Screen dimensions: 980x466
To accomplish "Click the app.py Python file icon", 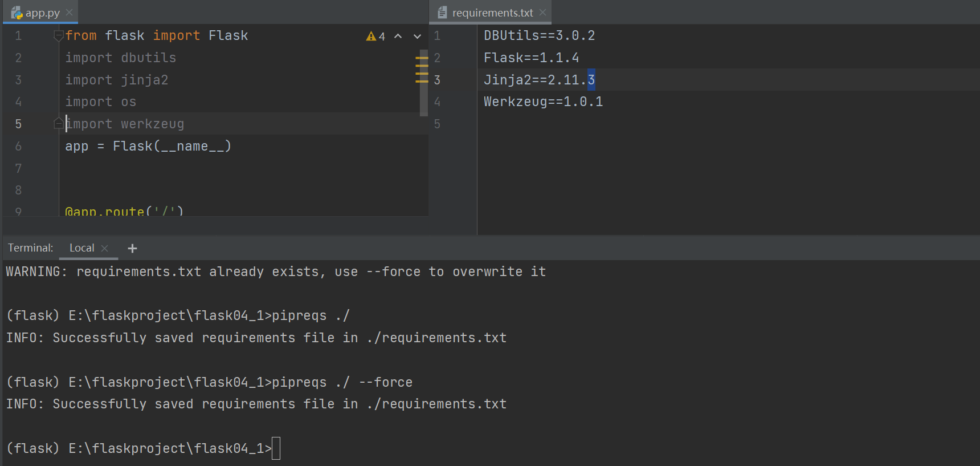I will pos(17,13).
